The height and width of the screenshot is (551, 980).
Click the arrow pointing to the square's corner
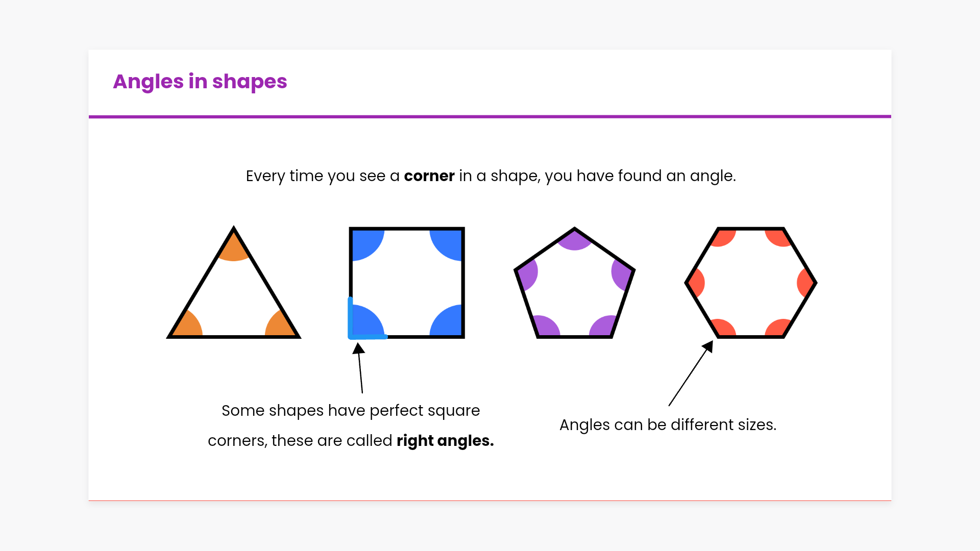click(360, 368)
